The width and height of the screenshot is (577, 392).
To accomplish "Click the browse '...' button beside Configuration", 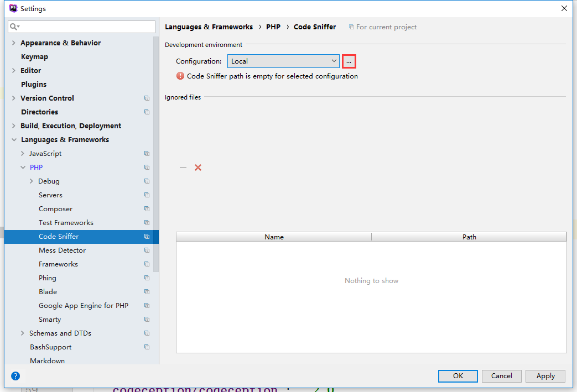I will point(349,61).
